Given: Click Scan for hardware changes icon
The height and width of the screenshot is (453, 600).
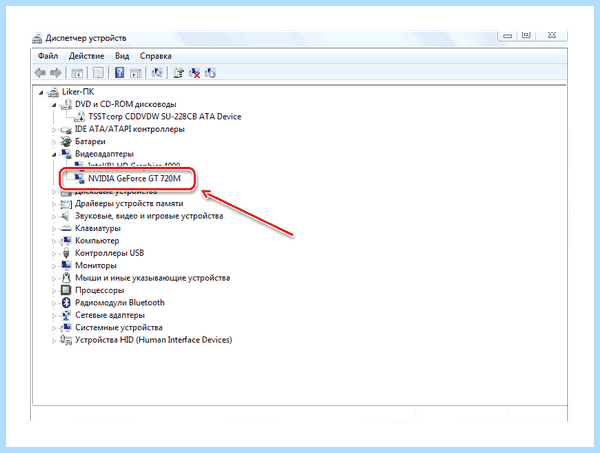Looking at the screenshot, I should (x=157, y=73).
